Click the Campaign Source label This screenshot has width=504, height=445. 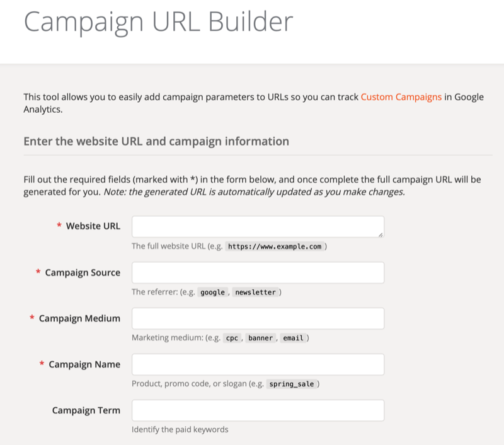tap(83, 272)
